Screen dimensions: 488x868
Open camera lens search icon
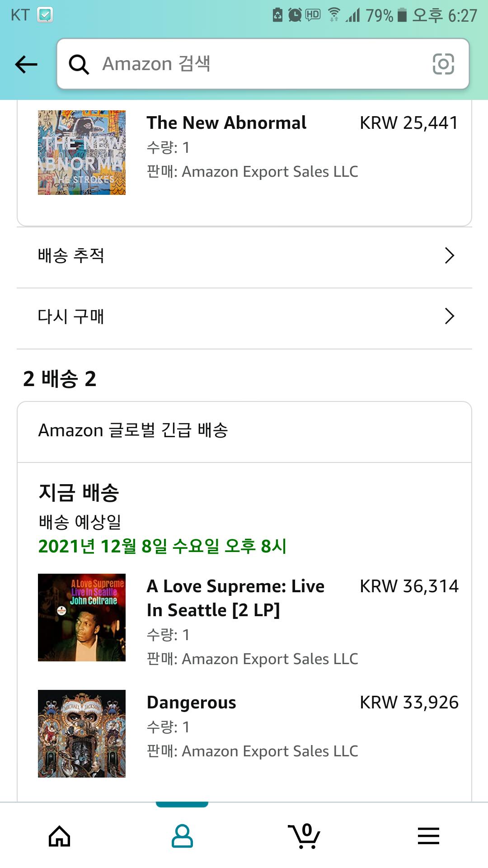click(x=443, y=64)
